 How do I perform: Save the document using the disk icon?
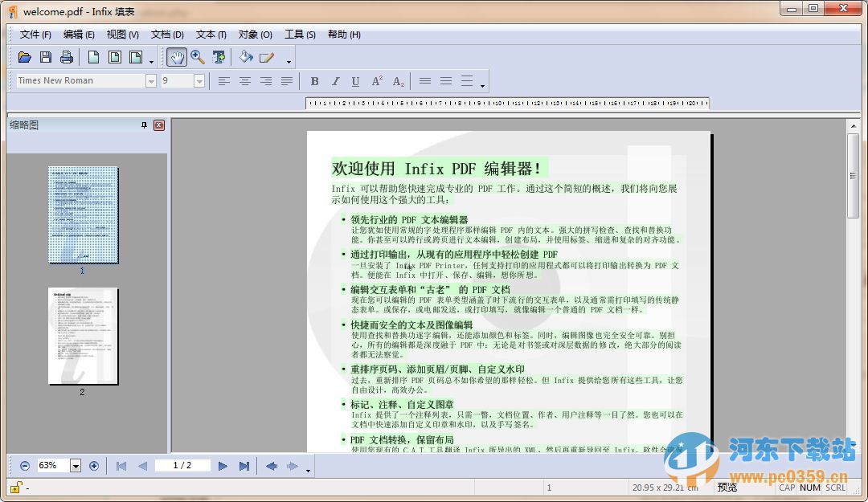45,56
